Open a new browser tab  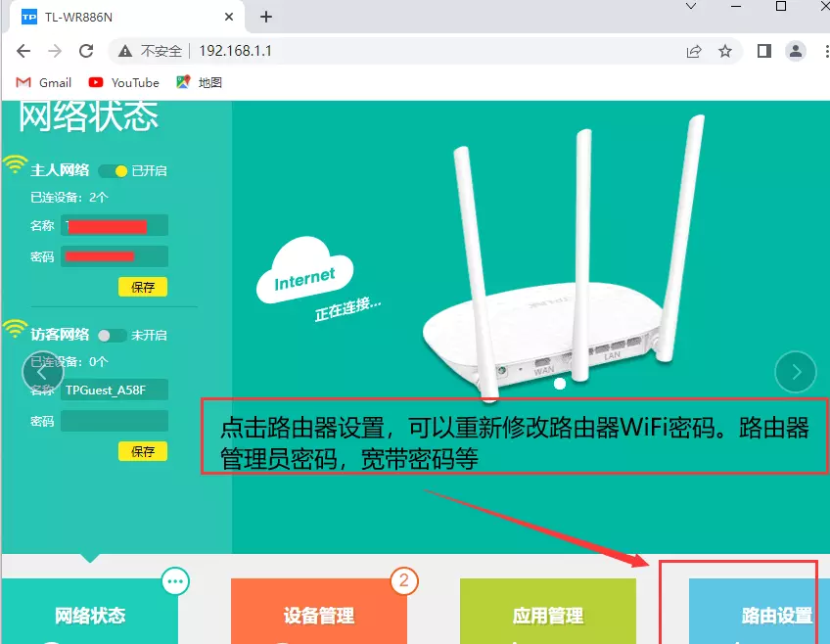[265, 17]
